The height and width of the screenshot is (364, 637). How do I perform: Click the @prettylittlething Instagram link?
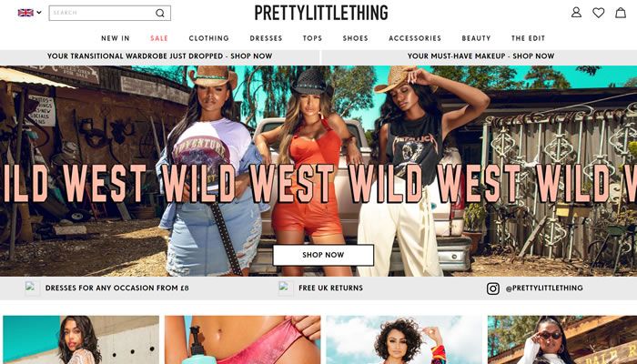pyautogui.click(x=544, y=288)
